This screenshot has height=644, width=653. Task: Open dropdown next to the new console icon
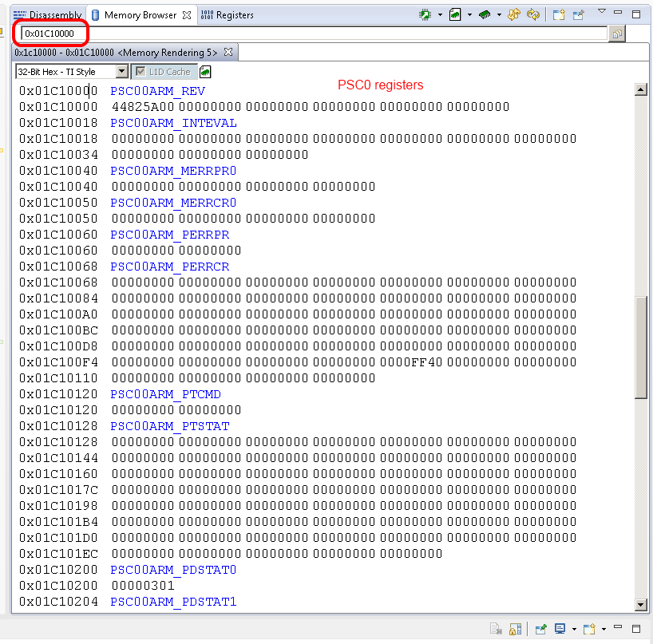pos(604,629)
